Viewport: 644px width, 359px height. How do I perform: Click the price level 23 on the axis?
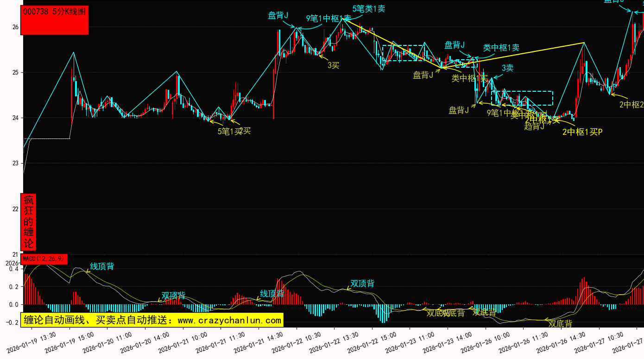15,164
